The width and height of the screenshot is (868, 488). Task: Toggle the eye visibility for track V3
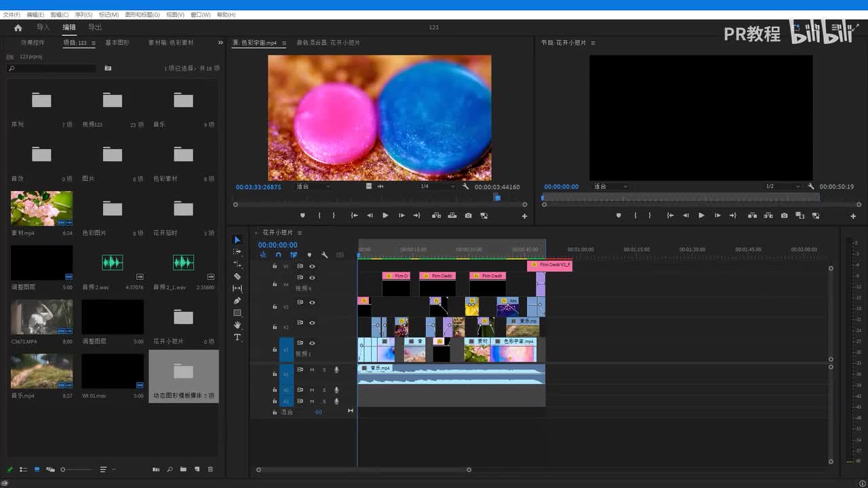tap(312, 302)
